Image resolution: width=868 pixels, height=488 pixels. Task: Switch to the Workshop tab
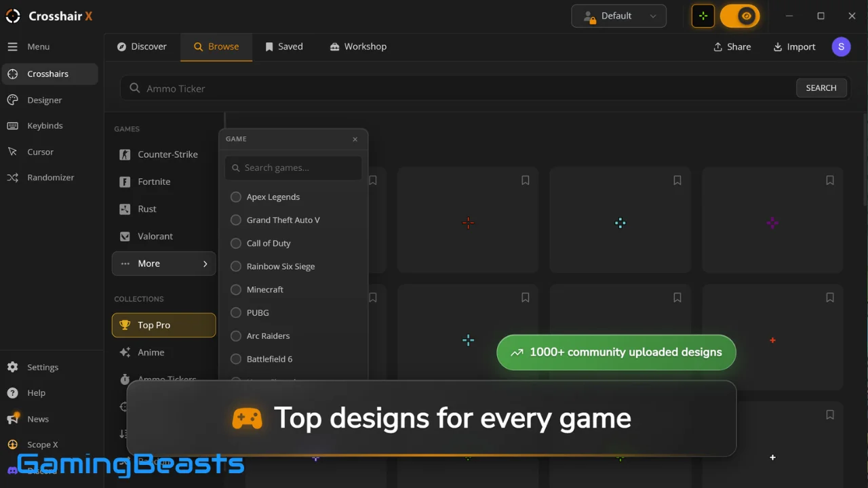click(358, 47)
